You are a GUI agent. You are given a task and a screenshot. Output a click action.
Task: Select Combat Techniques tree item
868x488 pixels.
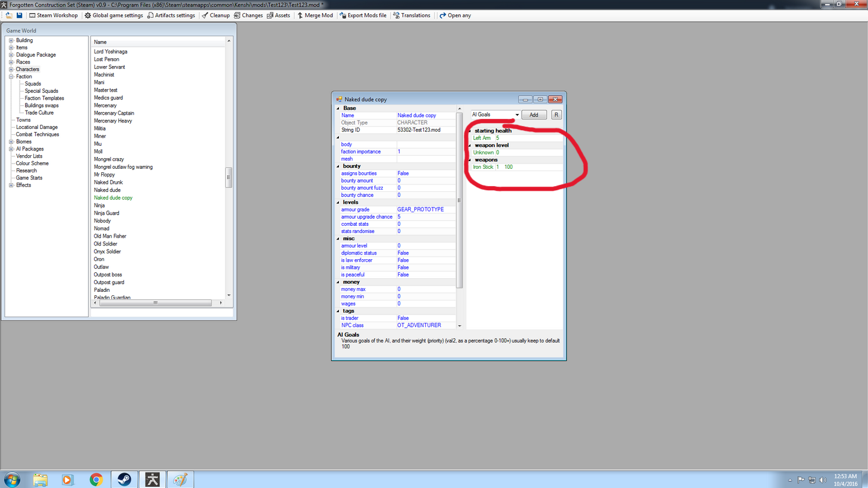click(37, 134)
